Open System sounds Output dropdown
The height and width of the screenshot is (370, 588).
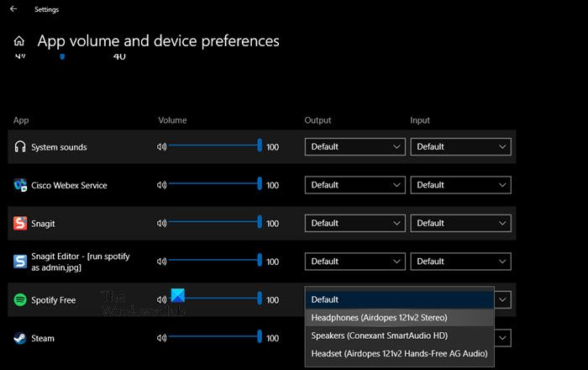click(355, 146)
